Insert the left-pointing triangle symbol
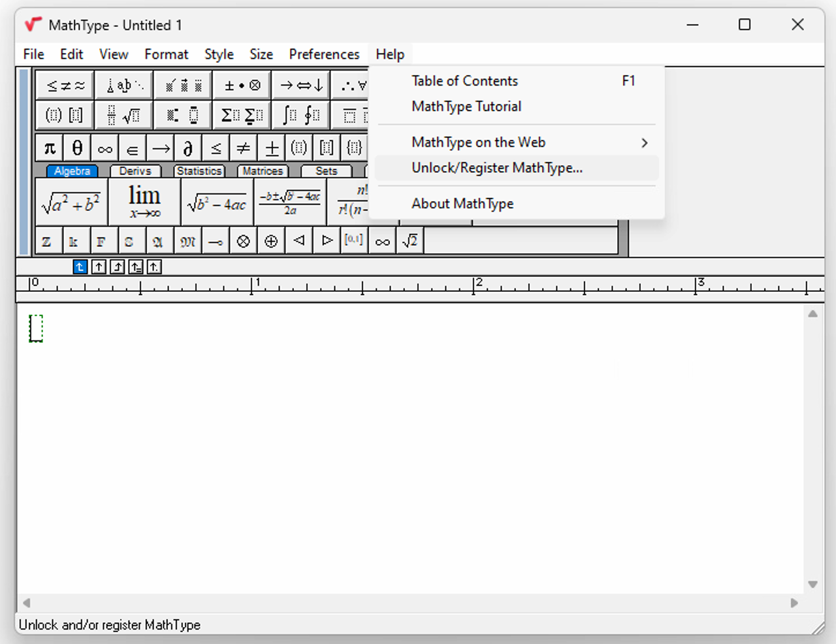Viewport: 836px width, 644px height. (x=298, y=241)
